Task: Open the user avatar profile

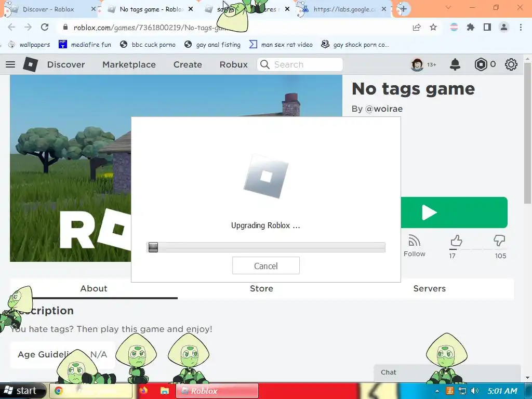Action: [x=417, y=64]
